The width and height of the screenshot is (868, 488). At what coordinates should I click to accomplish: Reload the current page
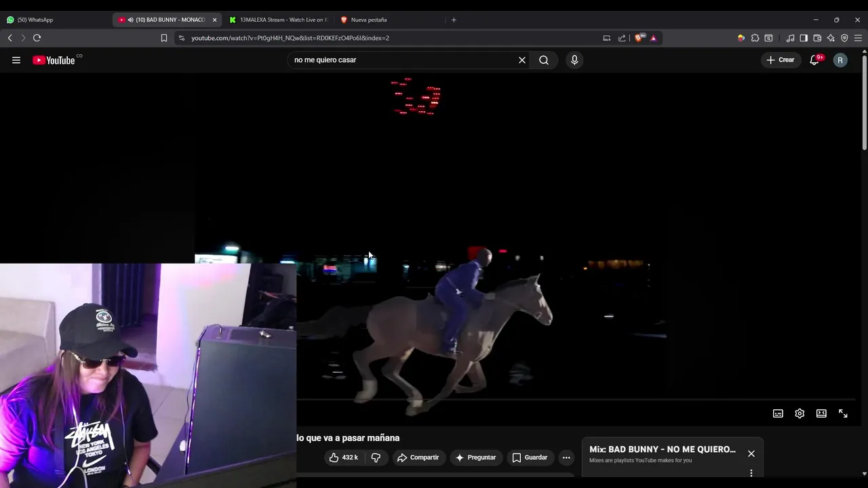click(x=37, y=38)
